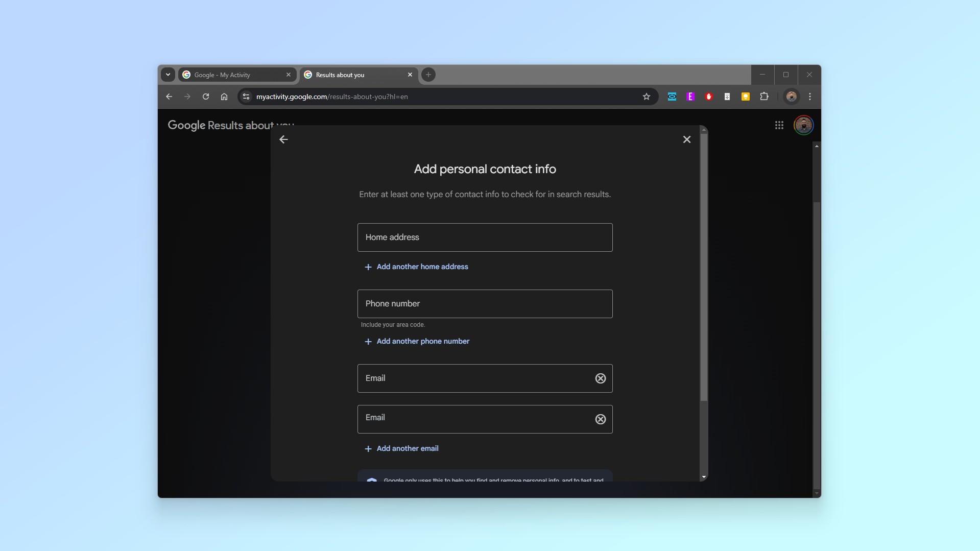
Task: Switch to Google - My Activity tab
Action: tap(232, 75)
